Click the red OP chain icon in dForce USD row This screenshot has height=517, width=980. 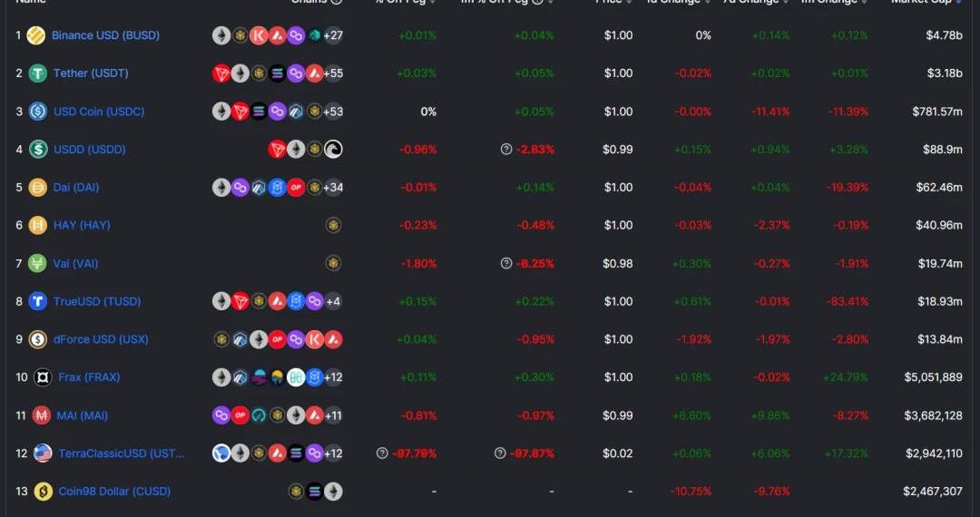pos(277,339)
